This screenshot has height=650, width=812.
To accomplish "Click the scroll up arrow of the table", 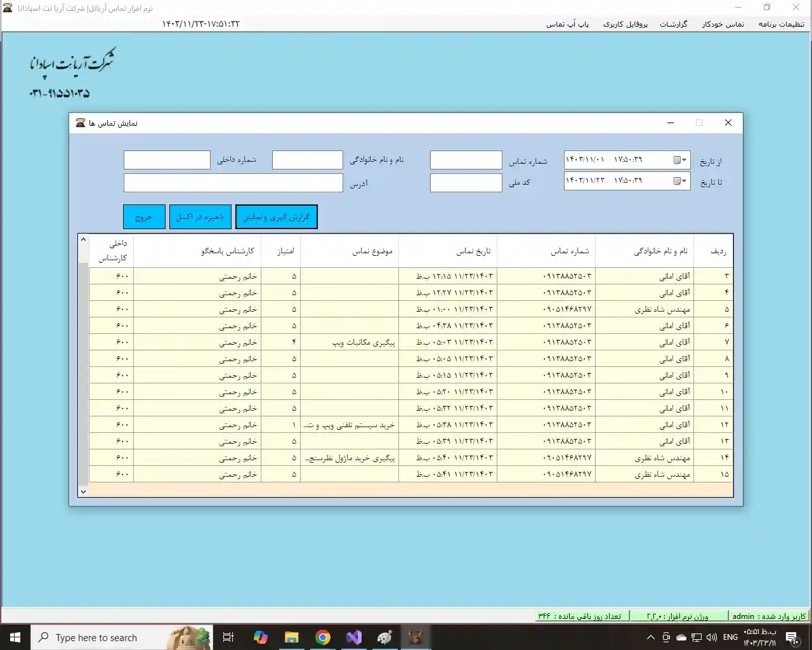I will pos(83,240).
